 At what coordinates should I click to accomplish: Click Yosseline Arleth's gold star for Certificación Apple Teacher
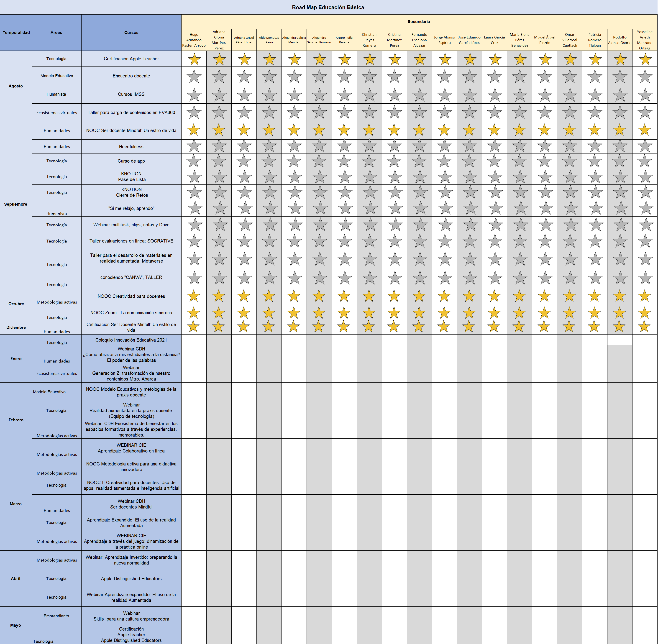click(645, 59)
